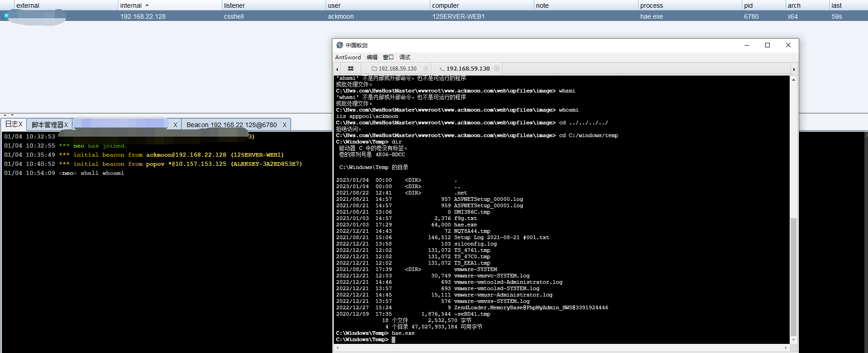The width and height of the screenshot is (868, 353).
Task: Maximize the 中国蚁剑 window
Action: pos(767,45)
